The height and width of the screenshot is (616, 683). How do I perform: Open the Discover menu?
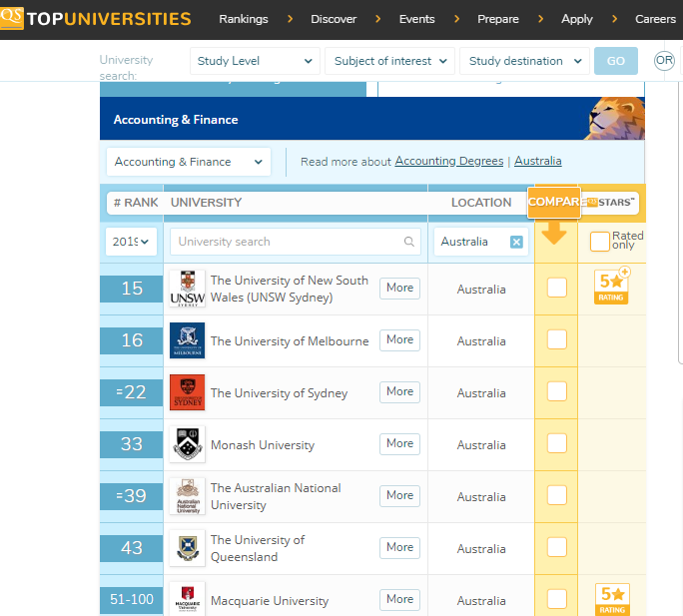[x=334, y=19]
